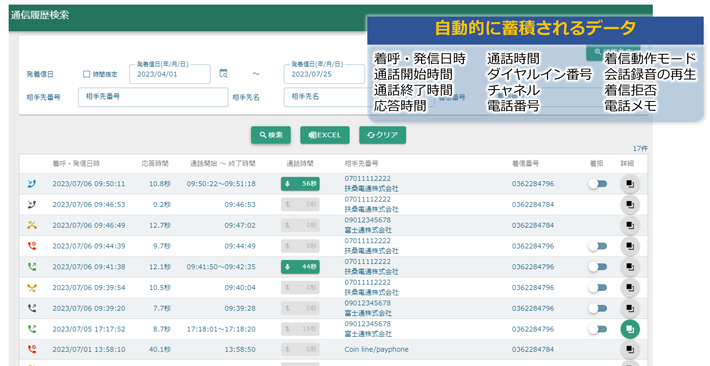
Task: Click call type icon for 13:58:10 row
Action: click(32, 350)
